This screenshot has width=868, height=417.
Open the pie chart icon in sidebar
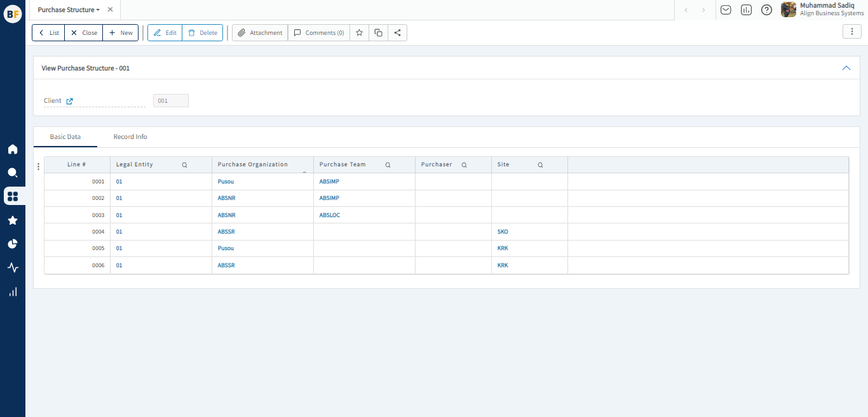click(x=13, y=244)
